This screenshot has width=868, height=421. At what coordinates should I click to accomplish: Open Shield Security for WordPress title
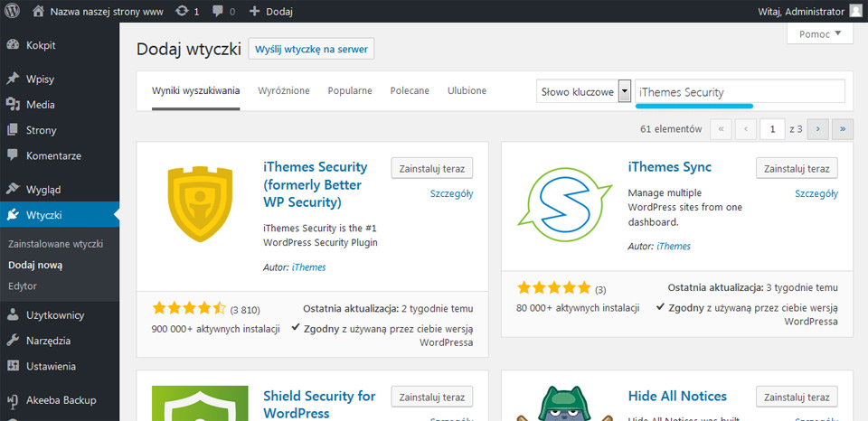[x=319, y=405]
